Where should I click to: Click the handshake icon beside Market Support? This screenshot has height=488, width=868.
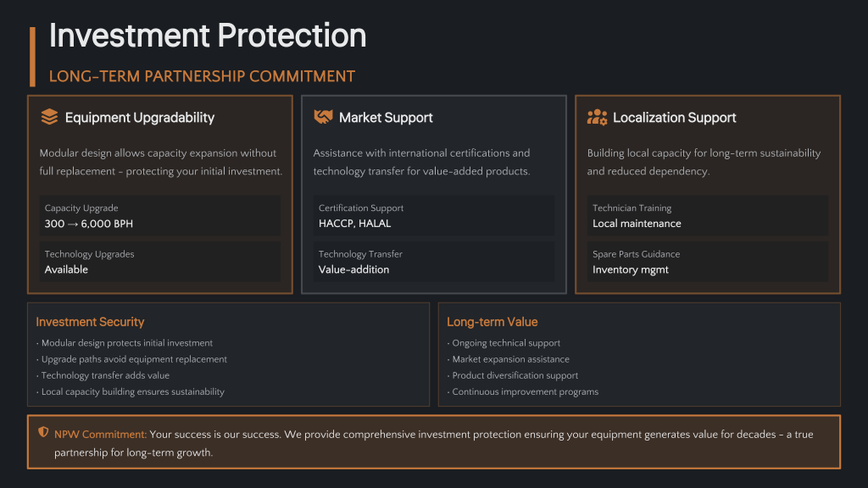click(323, 117)
